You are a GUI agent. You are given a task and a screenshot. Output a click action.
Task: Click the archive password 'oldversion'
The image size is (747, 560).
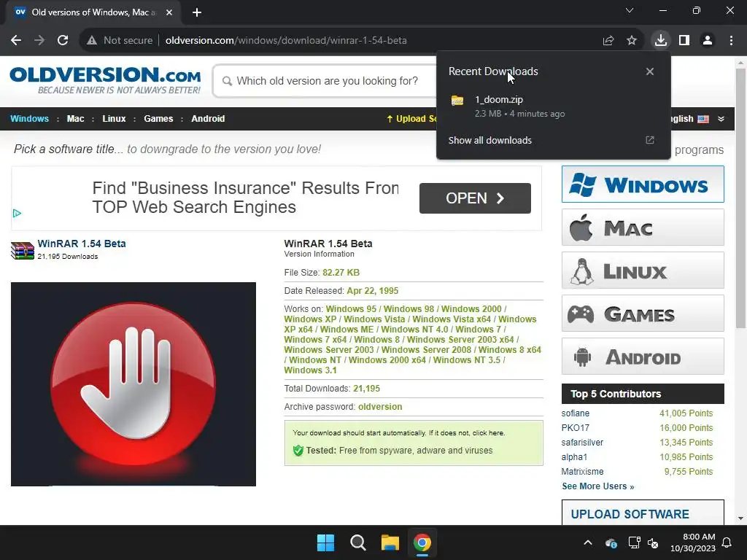pos(380,407)
